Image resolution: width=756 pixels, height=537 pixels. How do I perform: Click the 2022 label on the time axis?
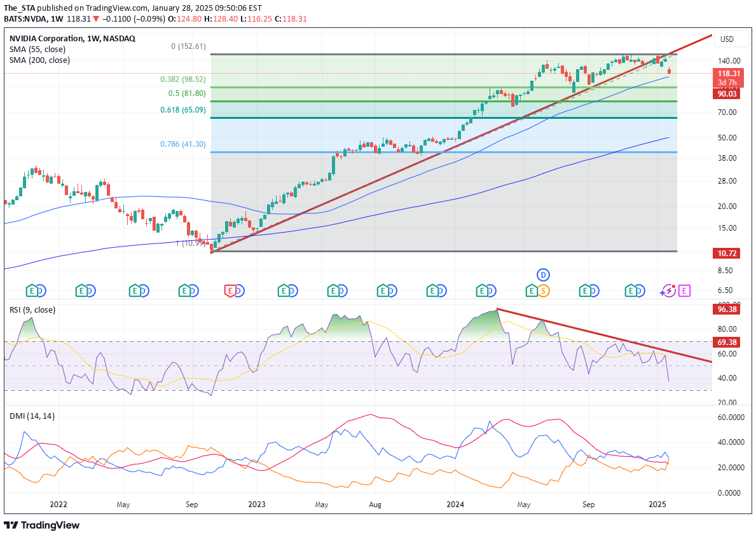[58, 504]
